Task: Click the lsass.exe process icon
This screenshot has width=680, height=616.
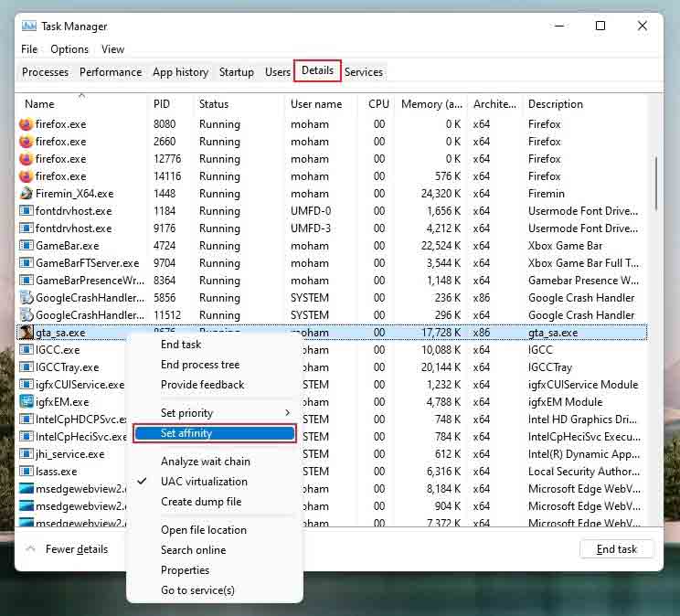Action: click(x=26, y=471)
